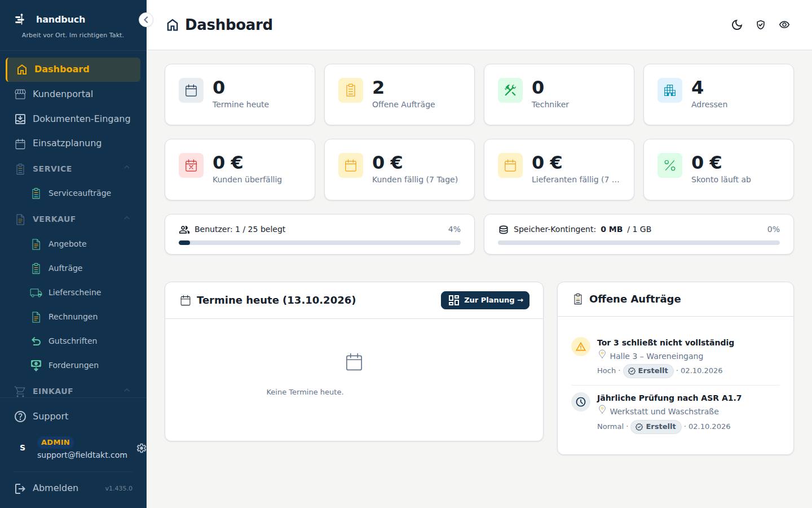Click Halle 3 – Wareneingang location
This screenshot has height=508, width=812.
click(x=656, y=356)
